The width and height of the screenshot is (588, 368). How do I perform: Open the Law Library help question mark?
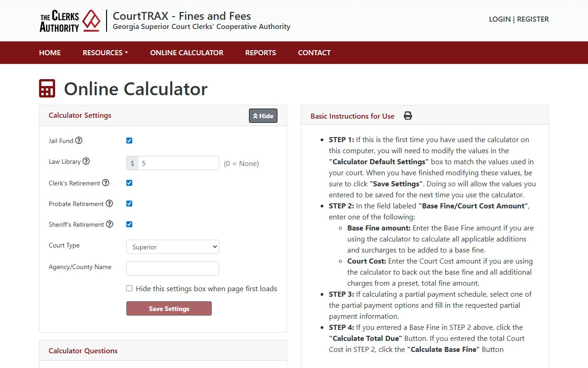(86, 161)
